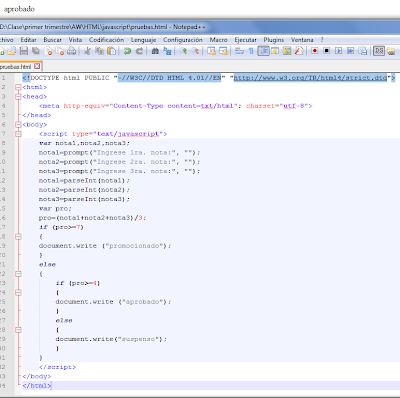Toggle word wrap in toolbar
400x398 pixels.
pos(239,51)
